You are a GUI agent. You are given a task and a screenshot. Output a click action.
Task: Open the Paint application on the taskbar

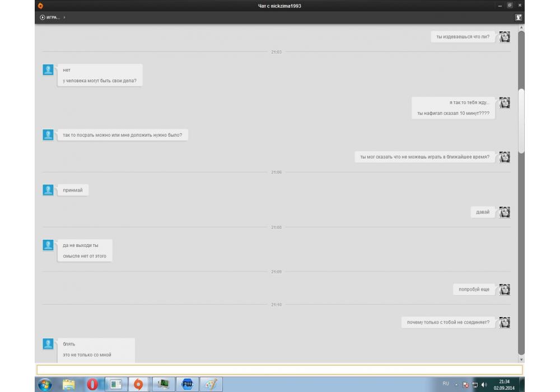[x=211, y=384]
